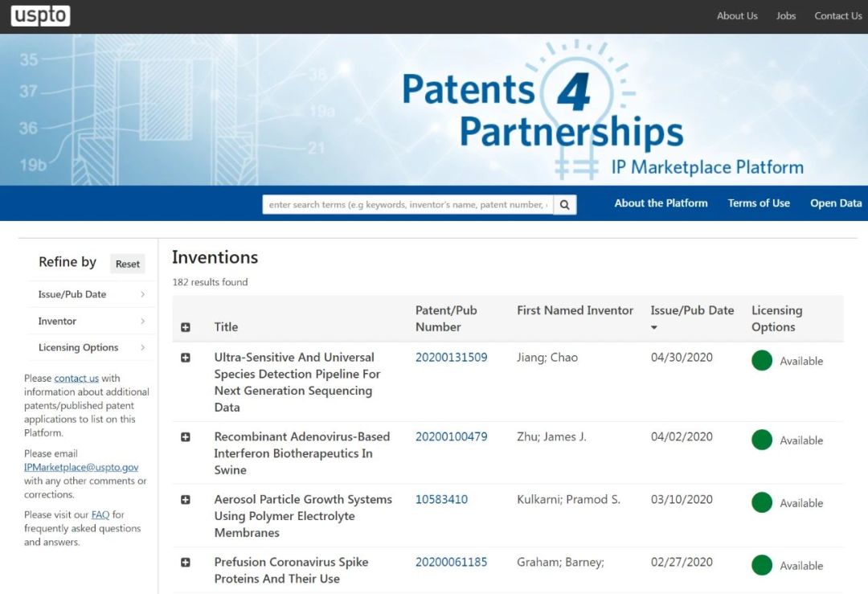The width and height of the screenshot is (868, 594).
Task: Open patent publication 20200061185
Action: click(451, 563)
